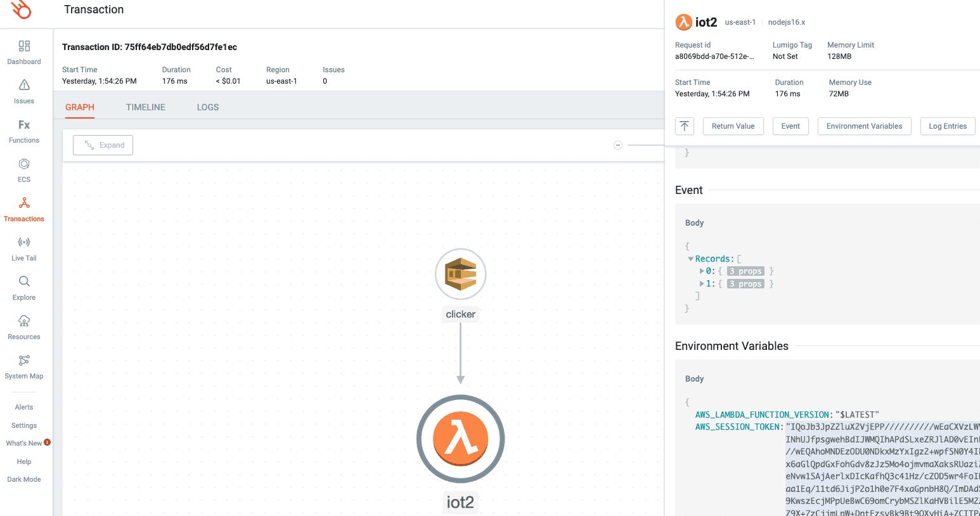This screenshot has width=980, height=516.
Task: Click the scroll-to-top arrow button
Action: (x=685, y=126)
